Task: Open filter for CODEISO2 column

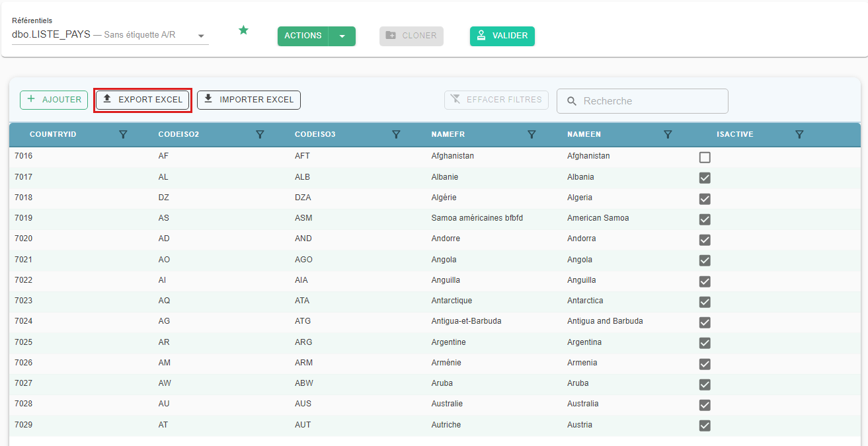Action: click(260, 135)
